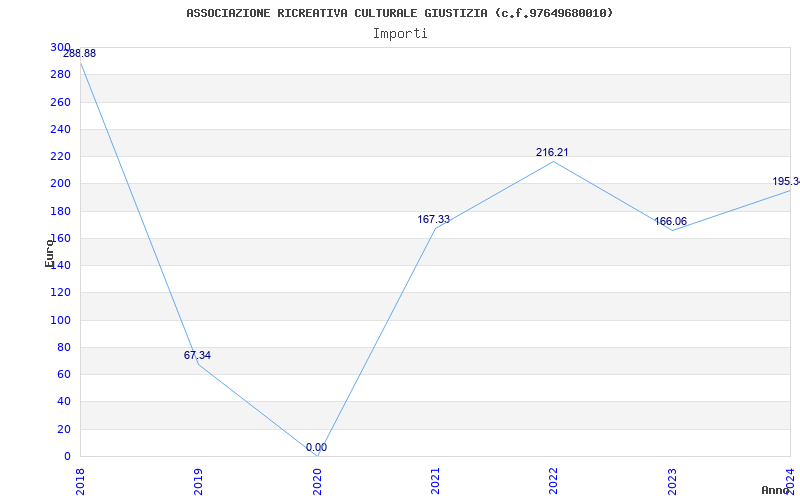Viewport: 800px width, 500px height.
Task: Click the 2020 x-axis label
Action: (x=316, y=481)
